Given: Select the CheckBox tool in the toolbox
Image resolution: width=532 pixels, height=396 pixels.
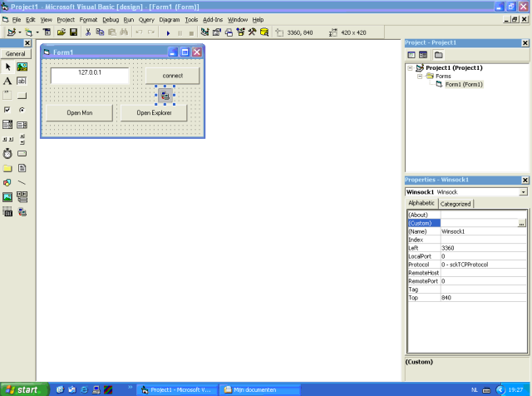Looking at the screenshot, I should [7, 110].
